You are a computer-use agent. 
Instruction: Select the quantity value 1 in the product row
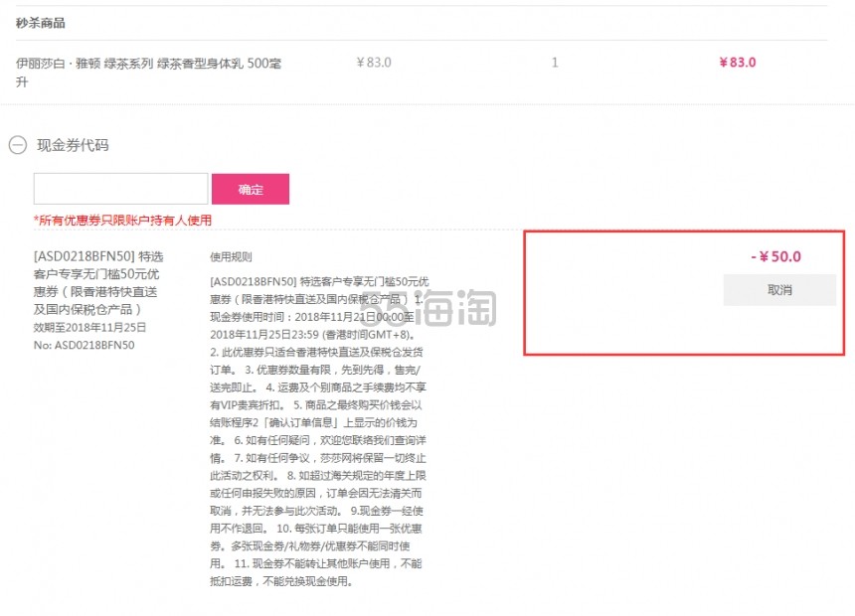pos(555,63)
